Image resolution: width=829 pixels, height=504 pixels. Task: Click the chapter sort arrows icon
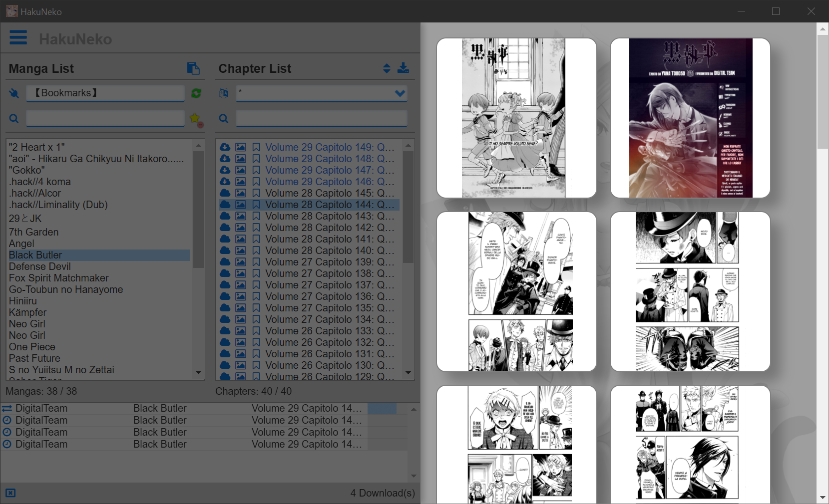387,68
